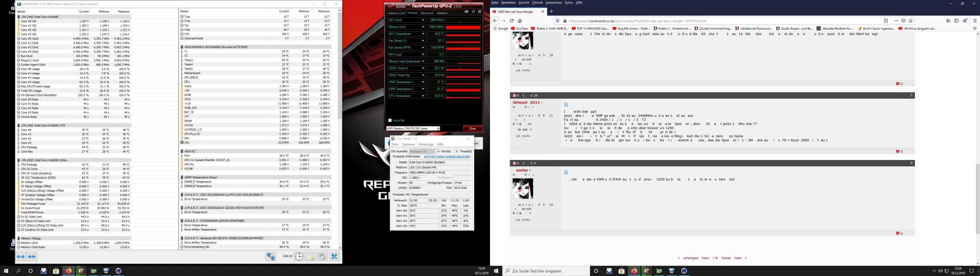This screenshot has height=276, width=980.
Task: Select HWiNFO Memory Clock Ratio row
Action: pyautogui.click(x=73, y=247)
